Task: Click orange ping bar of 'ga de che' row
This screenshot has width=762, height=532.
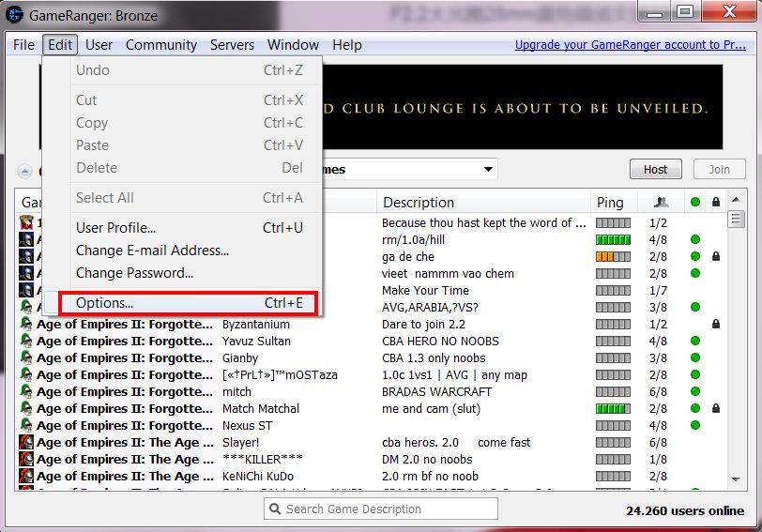Action: tap(614, 256)
